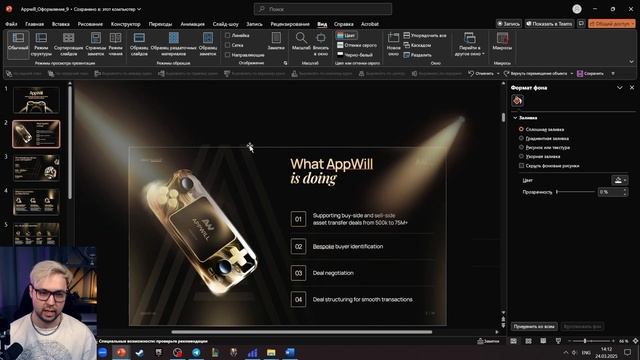Image resolution: width=640 pixels, height=360 pixels.
Task: Select Сплошная заливка solid fill radio
Action: (x=521, y=129)
